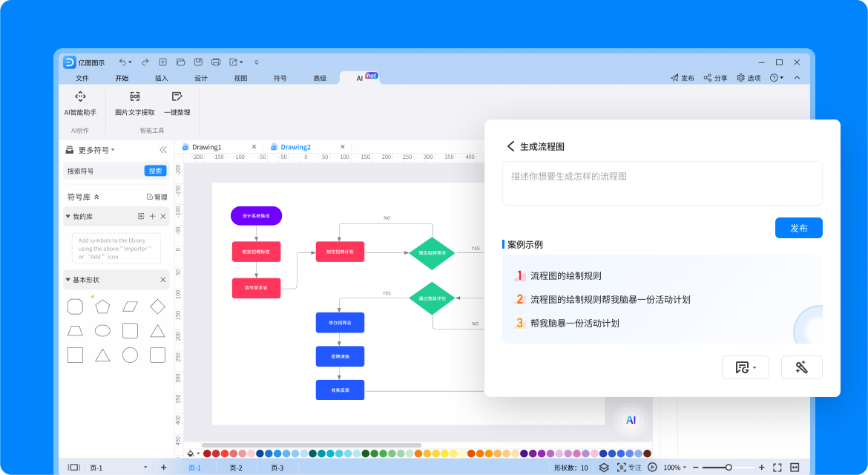The height and width of the screenshot is (475, 868).
Task: Pick the first red color swatch
Action: coord(207,453)
